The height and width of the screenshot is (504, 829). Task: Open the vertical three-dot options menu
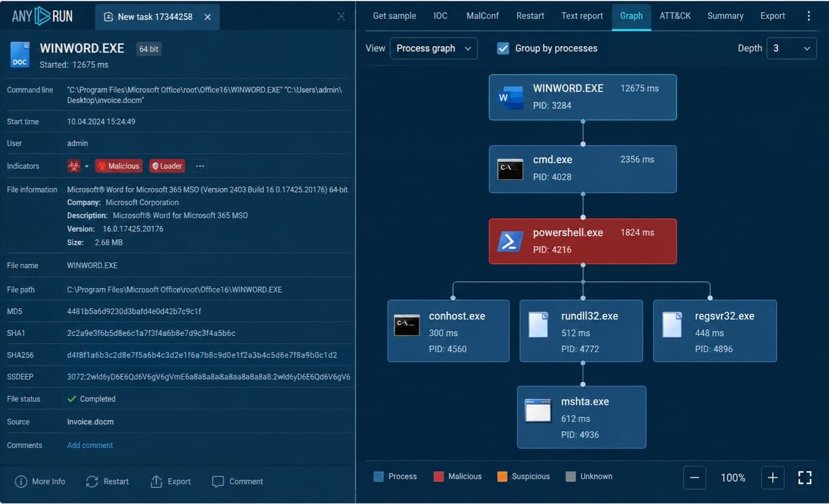click(808, 16)
